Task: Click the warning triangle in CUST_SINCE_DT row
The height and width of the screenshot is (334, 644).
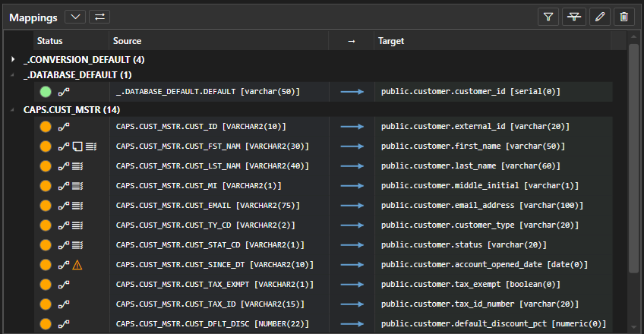Action: [x=77, y=265]
